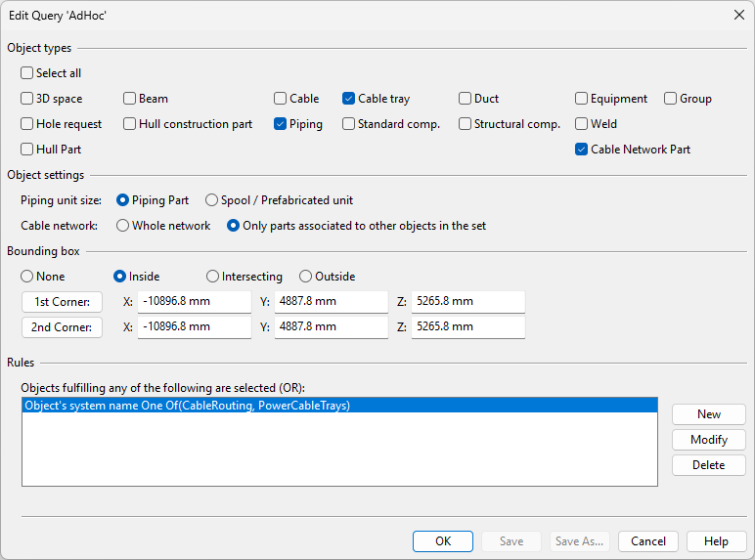Confirm the query with OK
The width and height of the screenshot is (755, 560).
pyautogui.click(x=443, y=541)
